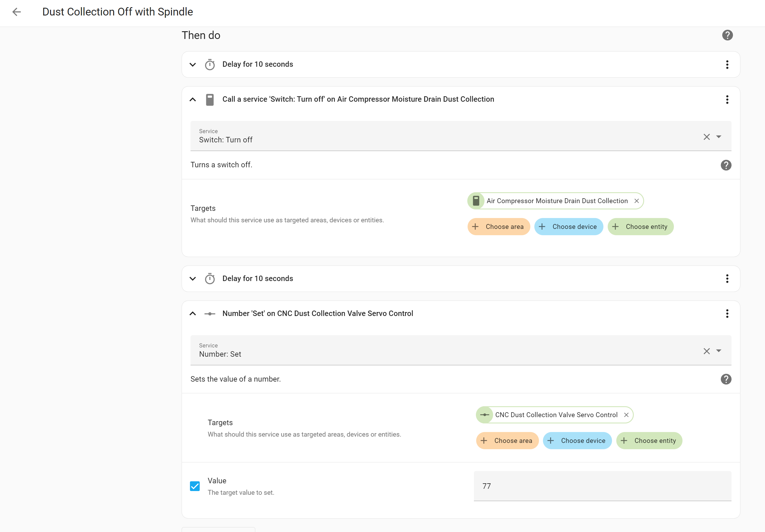Screen dimensions: 765x532
Task: Open help for Sets the value of a number
Action: pos(726,379)
